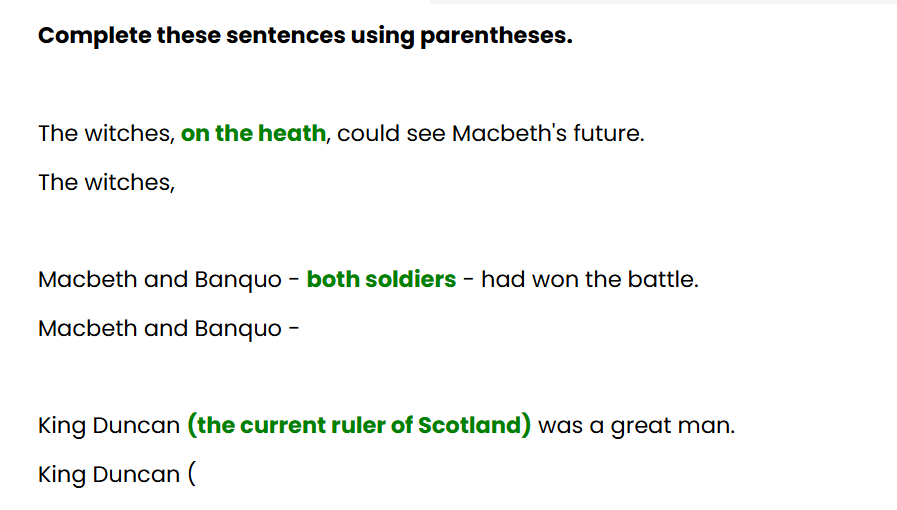Click the gray bar at the top edge

[x=663, y=2]
